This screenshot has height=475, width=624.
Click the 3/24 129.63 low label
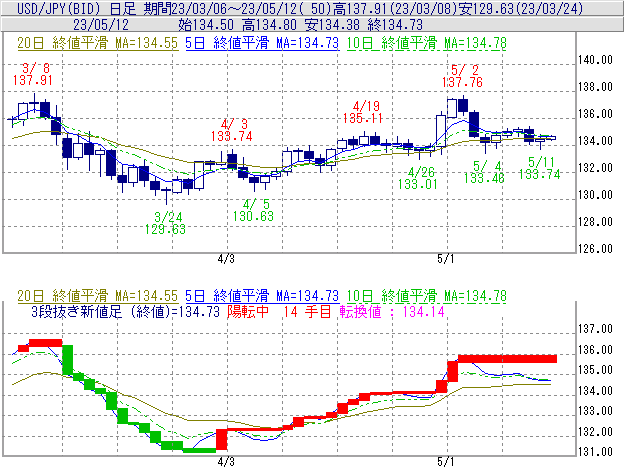tap(166, 223)
